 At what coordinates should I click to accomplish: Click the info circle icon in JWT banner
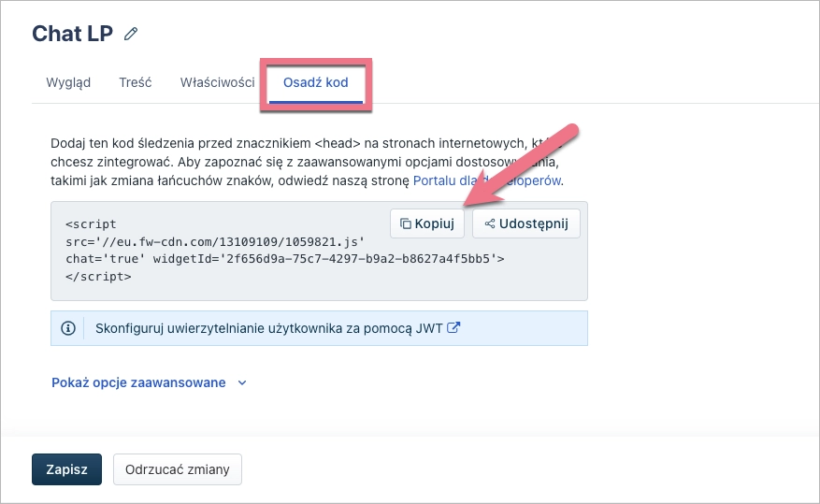pyautogui.click(x=67, y=328)
